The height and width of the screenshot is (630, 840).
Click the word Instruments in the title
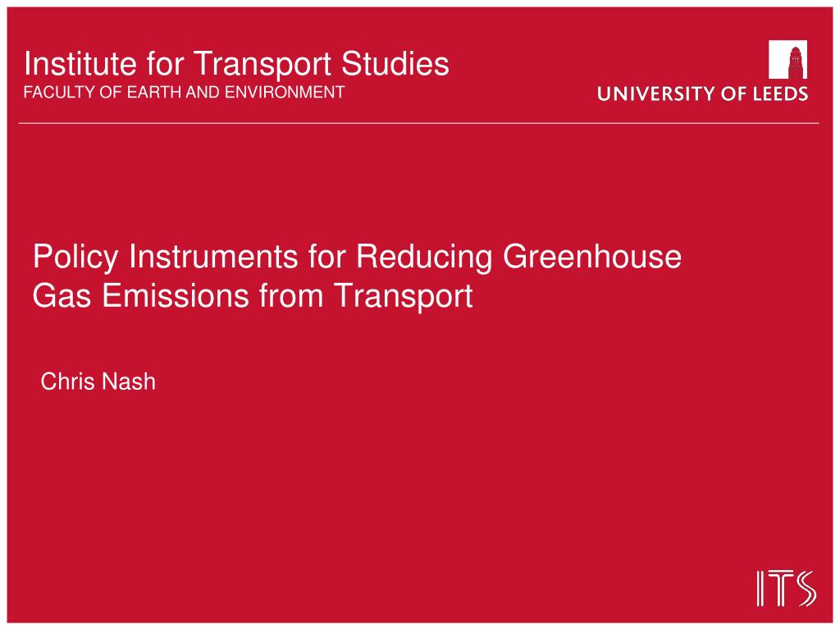pyautogui.click(x=213, y=257)
